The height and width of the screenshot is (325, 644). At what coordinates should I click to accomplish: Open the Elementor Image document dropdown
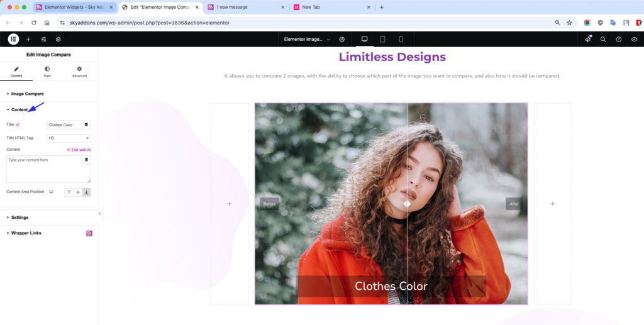307,40
